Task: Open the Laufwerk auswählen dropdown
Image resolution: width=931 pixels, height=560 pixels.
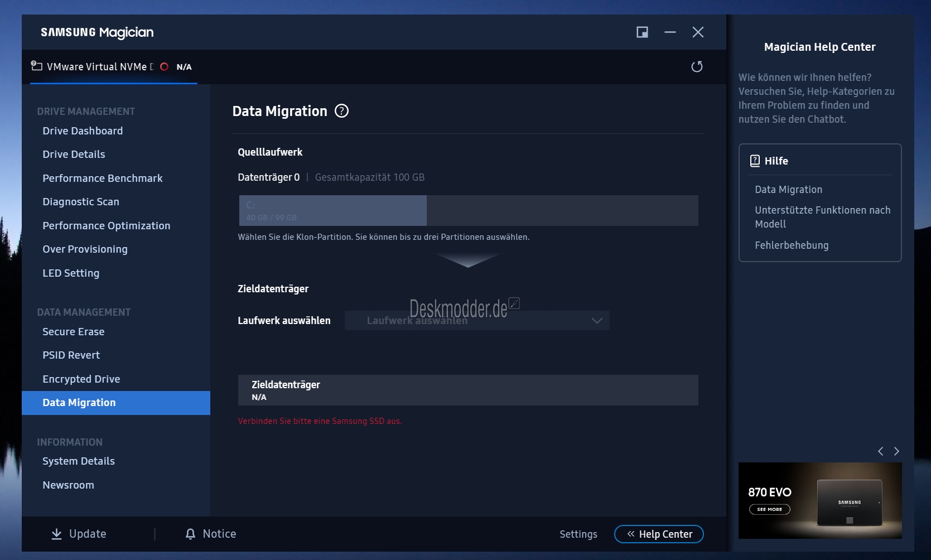Action: 477,321
